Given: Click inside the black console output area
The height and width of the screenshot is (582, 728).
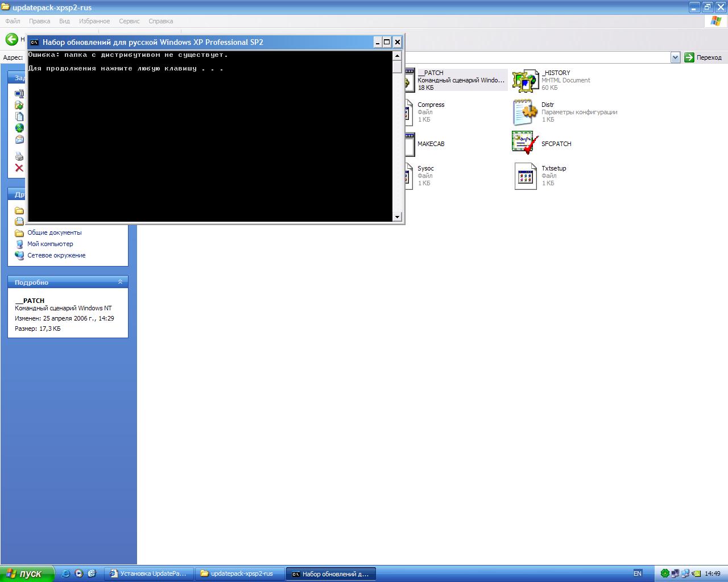Looking at the screenshot, I should [x=210, y=136].
